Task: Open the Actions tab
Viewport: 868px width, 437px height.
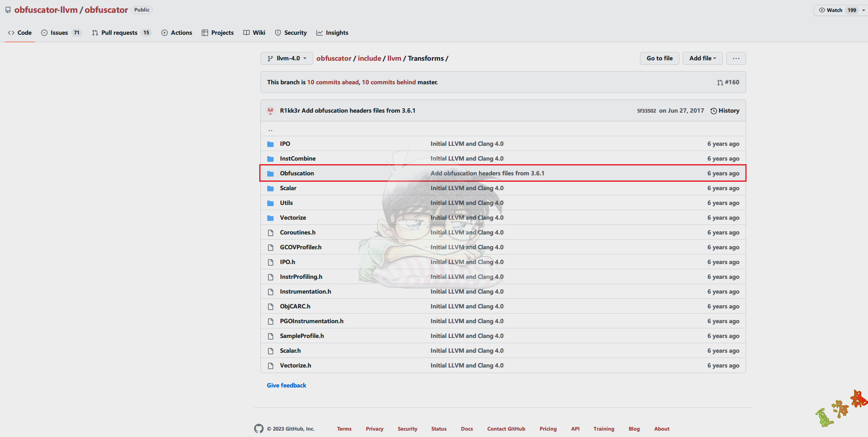Action: pyautogui.click(x=177, y=33)
